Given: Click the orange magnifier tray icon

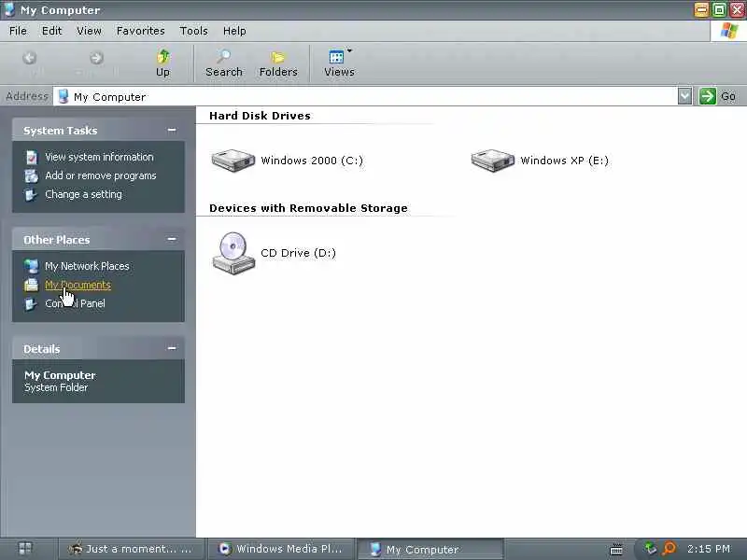Looking at the screenshot, I should click(x=669, y=549).
